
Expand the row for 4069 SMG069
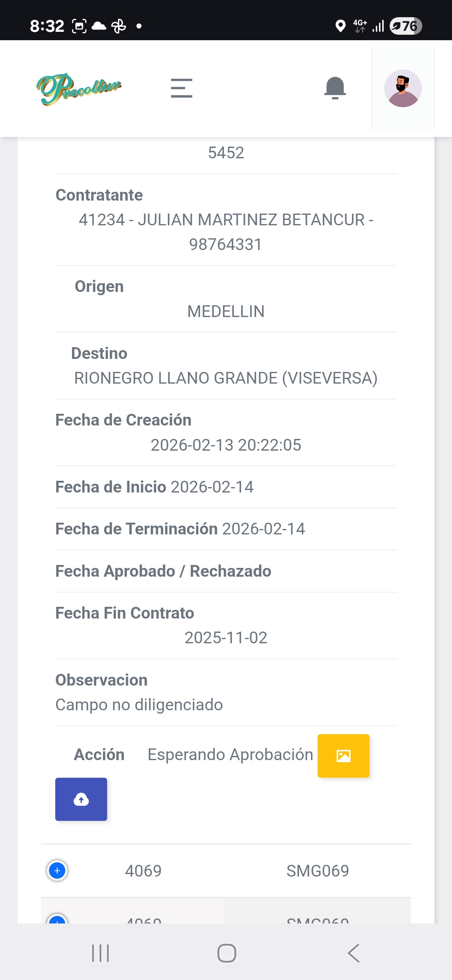click(x=57, y=871)
